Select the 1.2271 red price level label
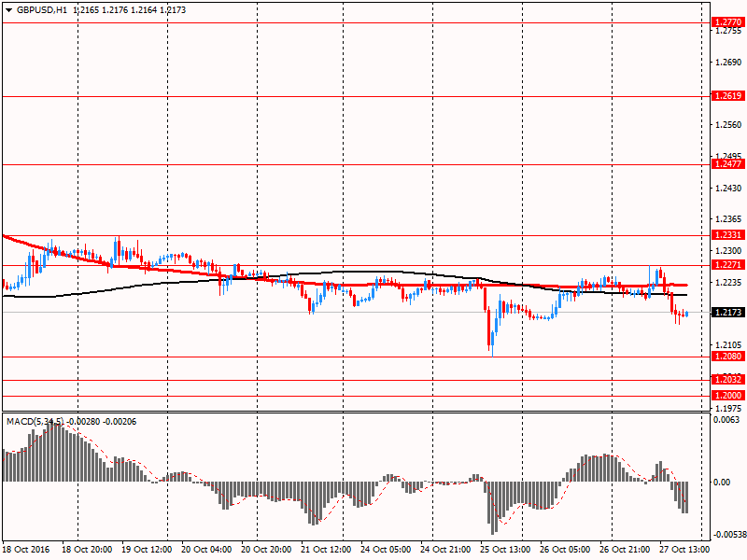The image size is (747, 560). coord(728,264)
